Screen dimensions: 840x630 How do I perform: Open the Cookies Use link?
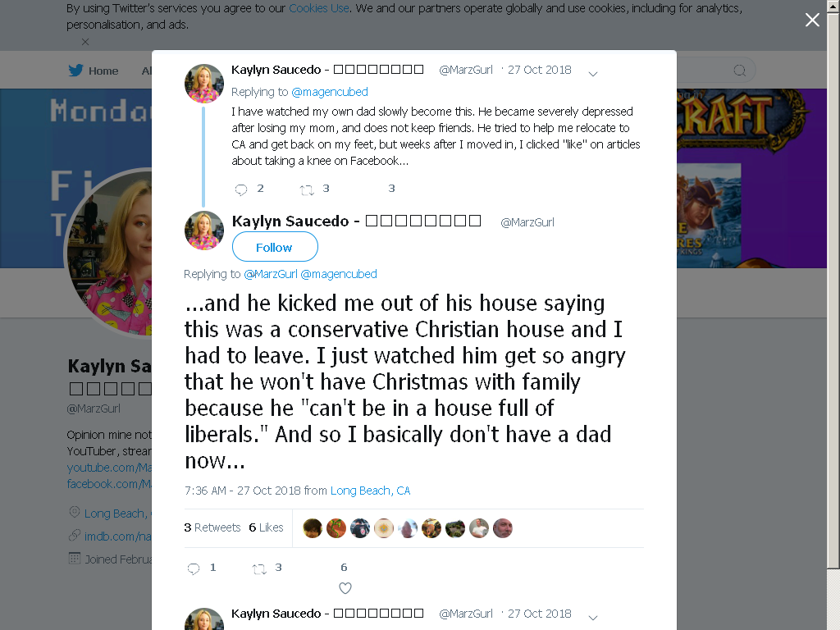pyautogui.click(x=319, y=8)
